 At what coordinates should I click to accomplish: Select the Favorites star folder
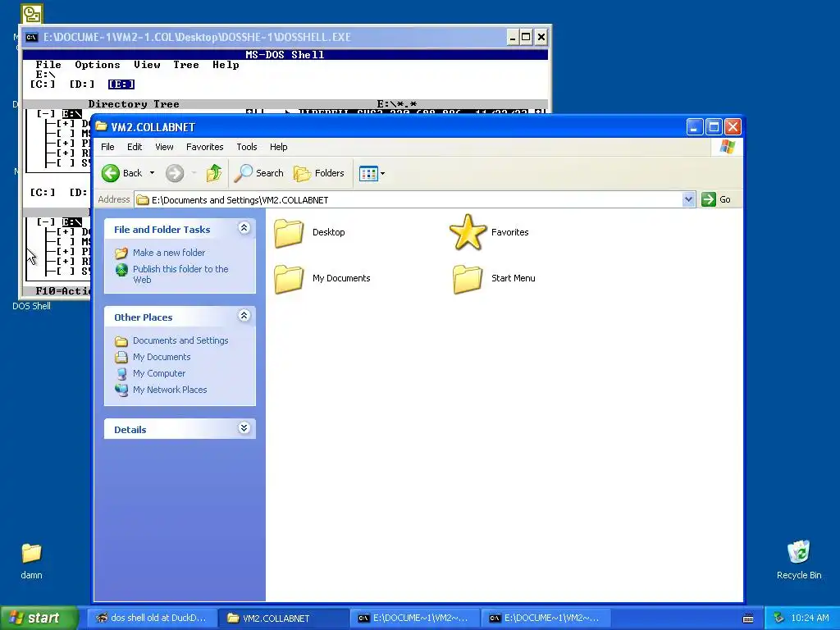[x=468, y=232]
